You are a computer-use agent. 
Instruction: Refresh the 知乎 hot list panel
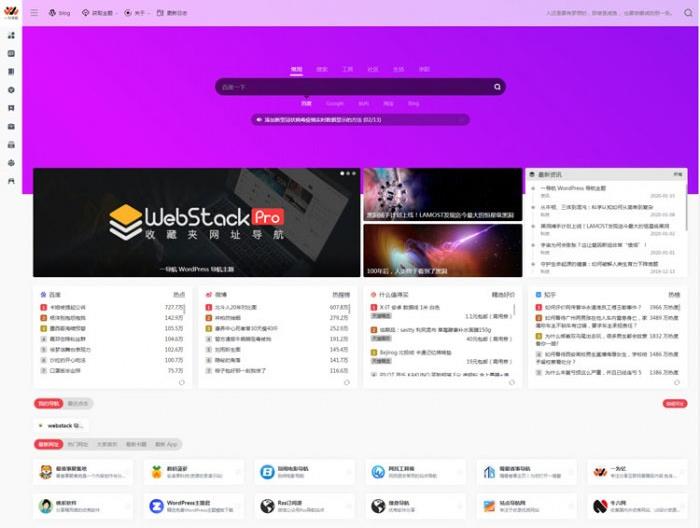(x=677, y=382)
